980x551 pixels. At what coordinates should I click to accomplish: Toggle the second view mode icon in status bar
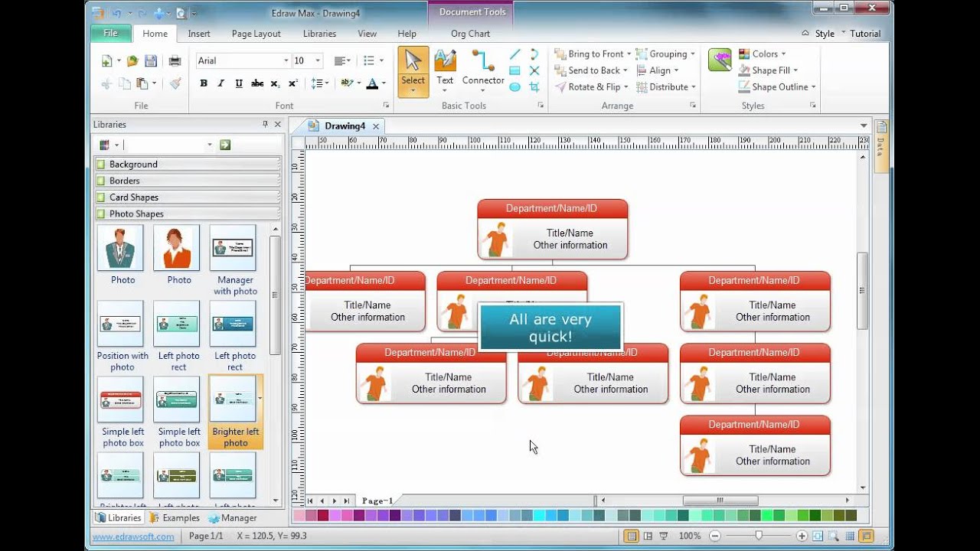[648, 536]
